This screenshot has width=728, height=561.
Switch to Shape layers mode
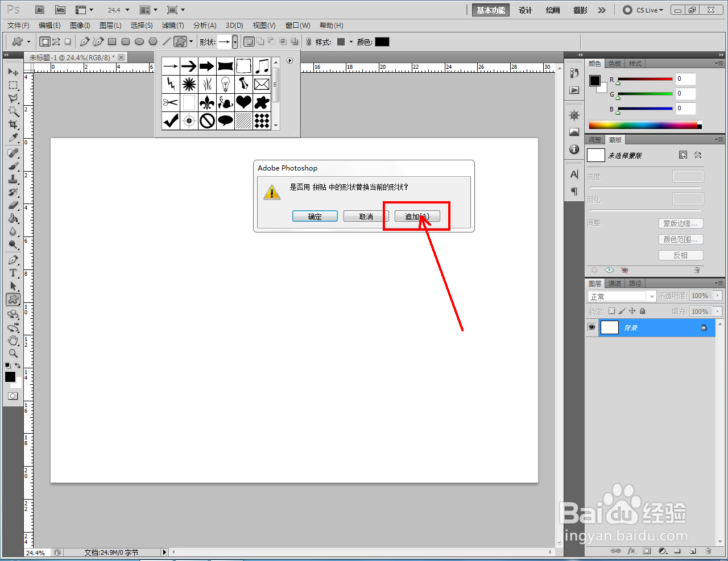(45, 41)
